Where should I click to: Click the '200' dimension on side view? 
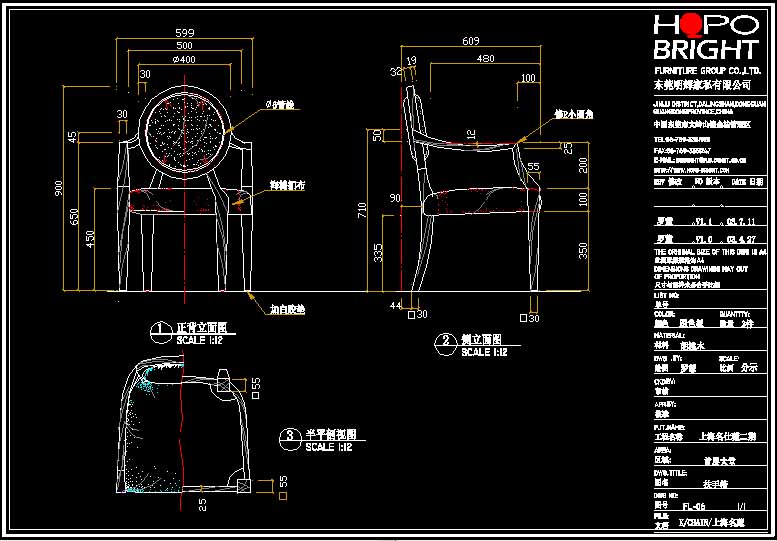pyautogui.click(x=583, y=165)
